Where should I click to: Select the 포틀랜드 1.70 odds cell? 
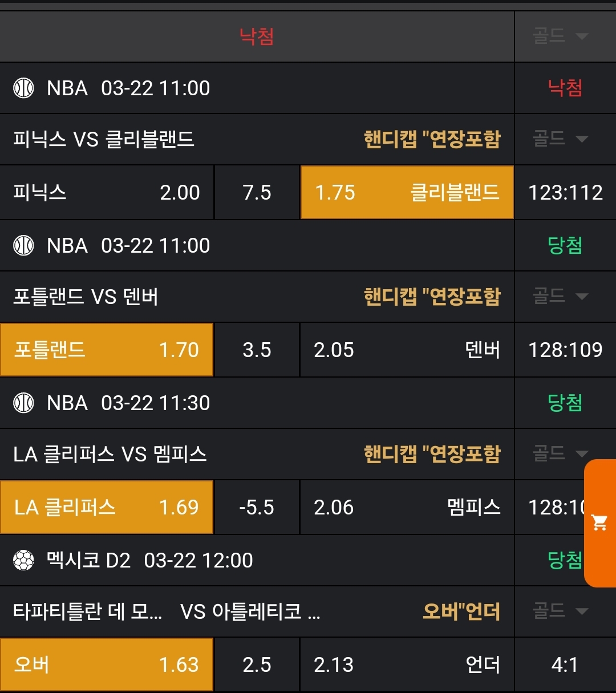point(107,350)
